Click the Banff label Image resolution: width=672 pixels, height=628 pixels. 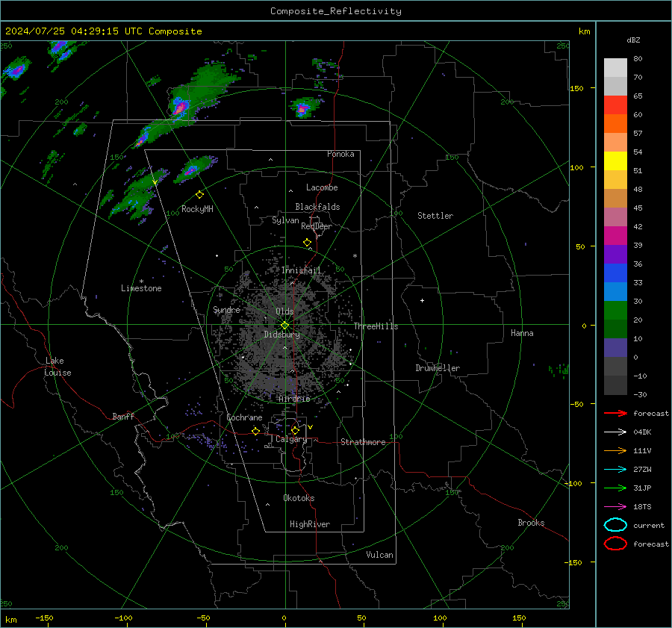coord(123,416)
